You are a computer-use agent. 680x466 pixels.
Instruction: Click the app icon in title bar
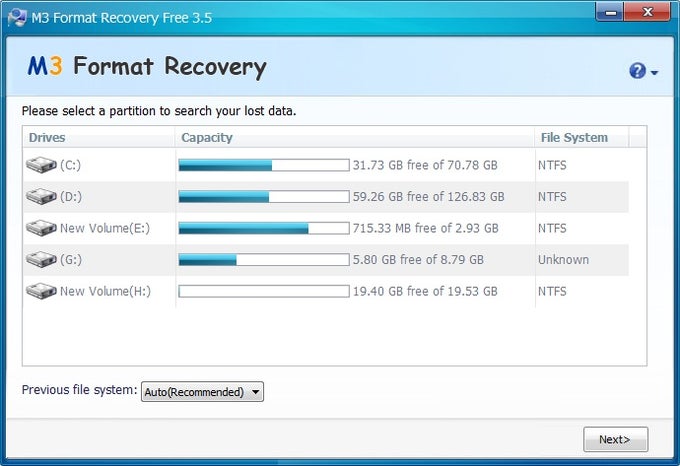pos(17,17)
